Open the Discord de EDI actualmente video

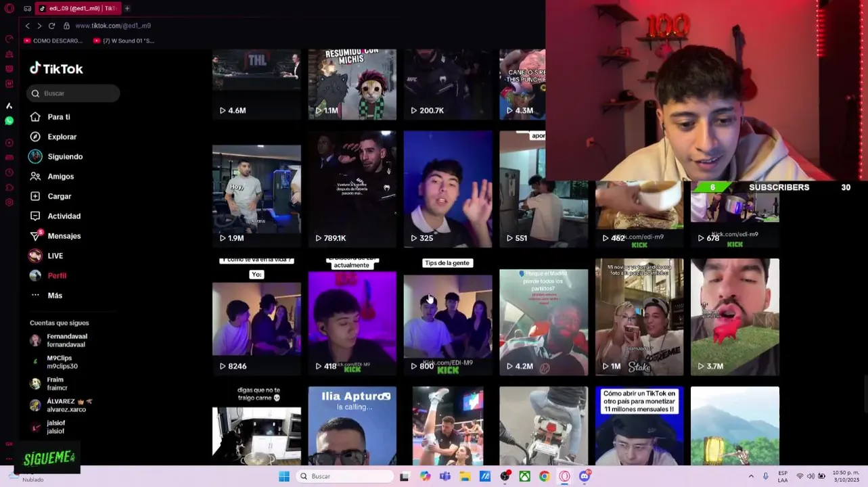click(x=352, y=317)
